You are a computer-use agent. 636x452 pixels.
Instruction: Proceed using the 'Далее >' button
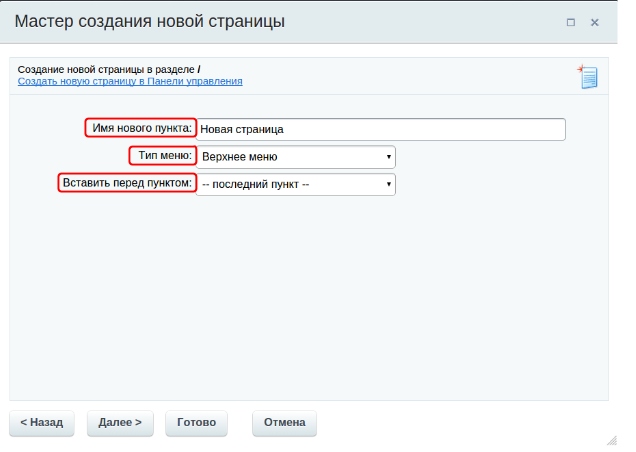tap(120, 423)
